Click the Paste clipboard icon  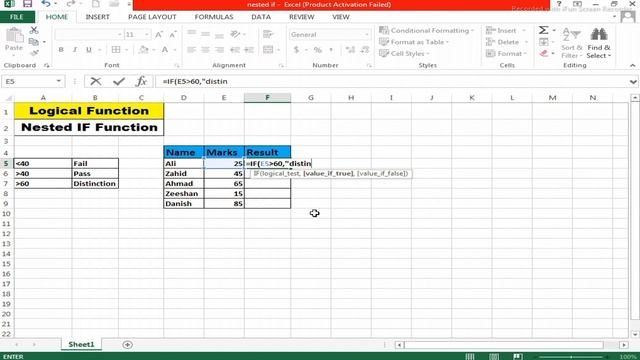(14, 36)
